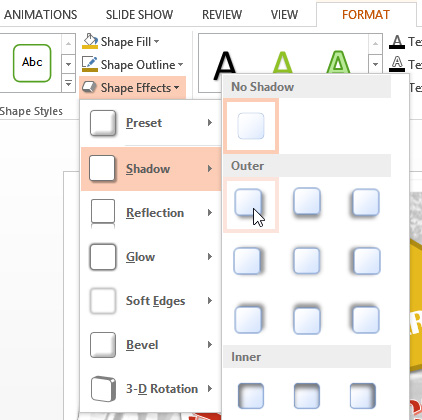Open the Preset effects submenu
422x420 pixels.
click(x=151, y=123)
